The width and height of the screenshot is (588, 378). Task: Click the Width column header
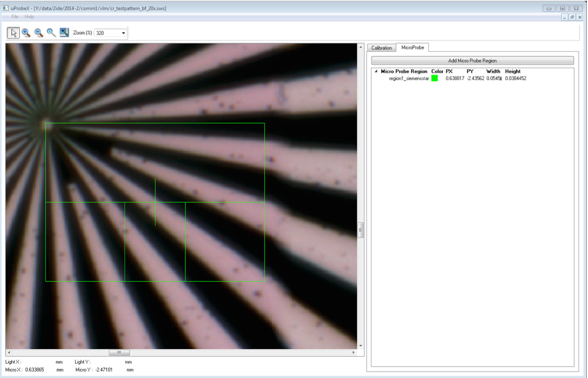493,71
